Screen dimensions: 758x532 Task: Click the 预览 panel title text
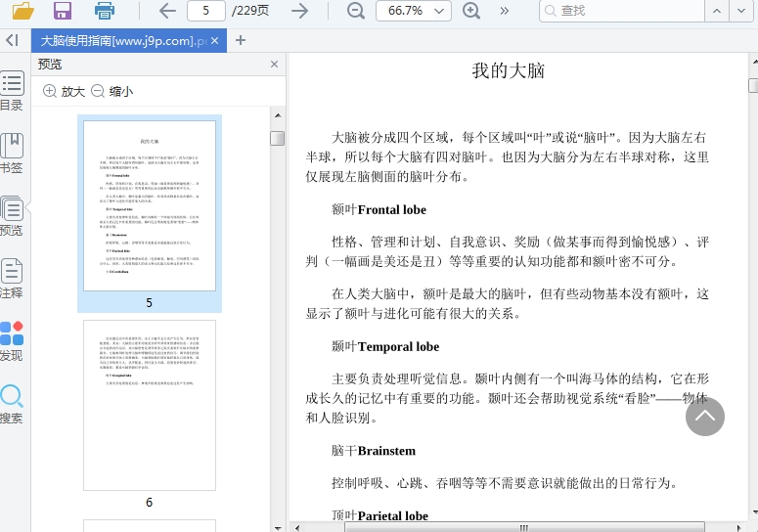click(50, 65)
